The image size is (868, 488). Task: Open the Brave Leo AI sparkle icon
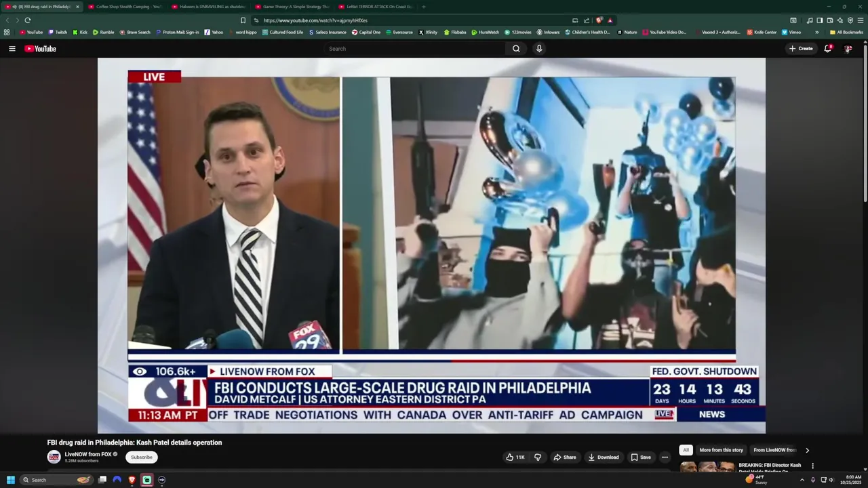[840, 20]
